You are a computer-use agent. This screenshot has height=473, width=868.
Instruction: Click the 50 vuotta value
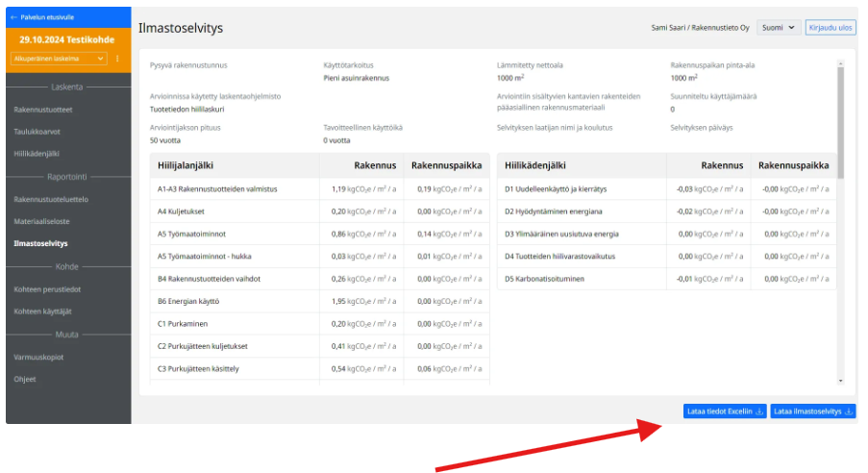click(165, 140)
